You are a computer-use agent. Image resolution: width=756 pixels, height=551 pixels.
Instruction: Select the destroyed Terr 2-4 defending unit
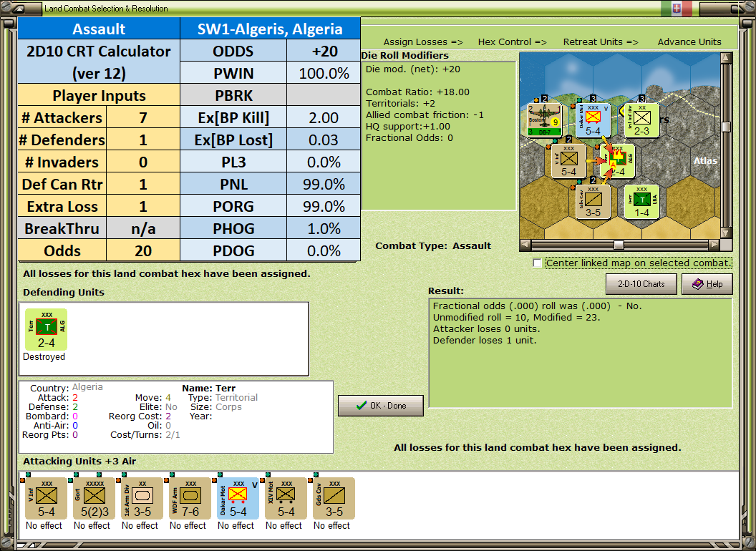coord(47,330)
